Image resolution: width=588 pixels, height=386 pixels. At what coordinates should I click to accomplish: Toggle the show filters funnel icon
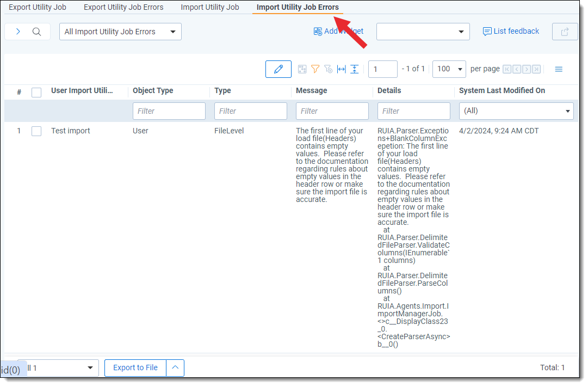[315, 69]
